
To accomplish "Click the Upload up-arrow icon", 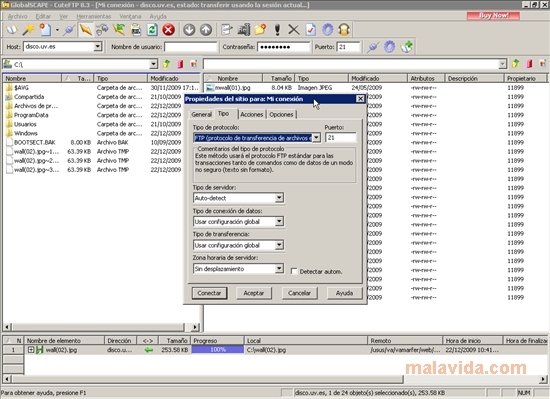I will click(x=206, y=30).
